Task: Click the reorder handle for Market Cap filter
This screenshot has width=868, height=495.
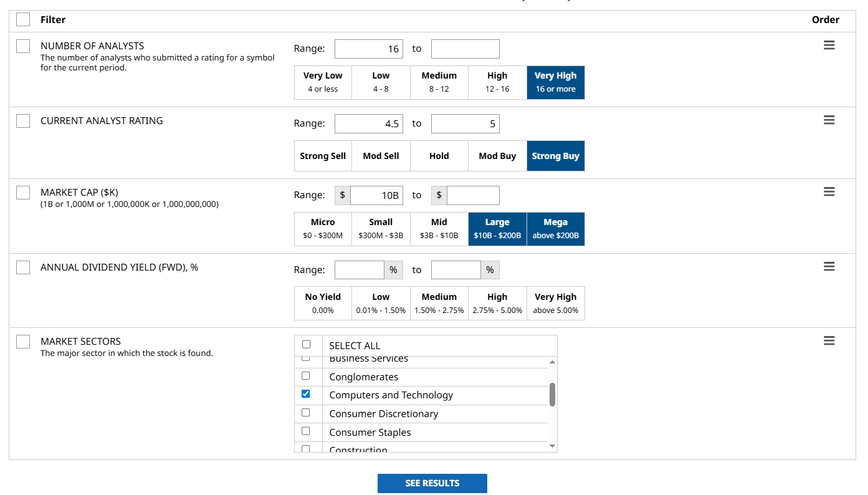Action: [x=829, y=192]
